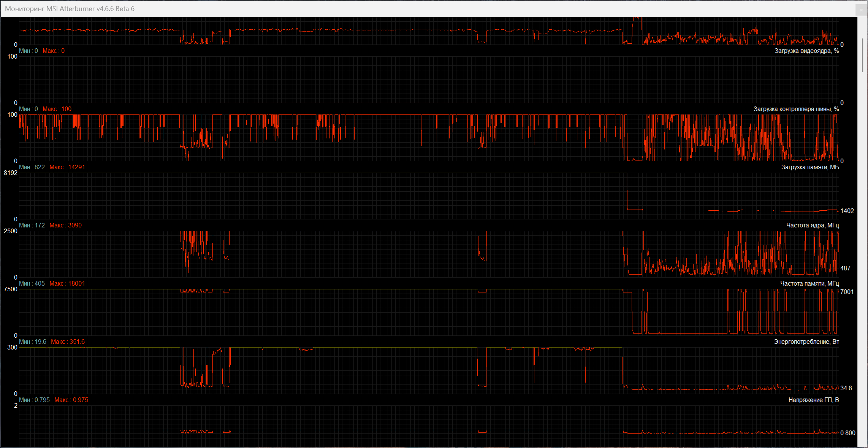Image resolution: width=868 pixels, height=448 pixels.
Task: Click the vertical scrollbar thumb
Action: coord(863,55)
